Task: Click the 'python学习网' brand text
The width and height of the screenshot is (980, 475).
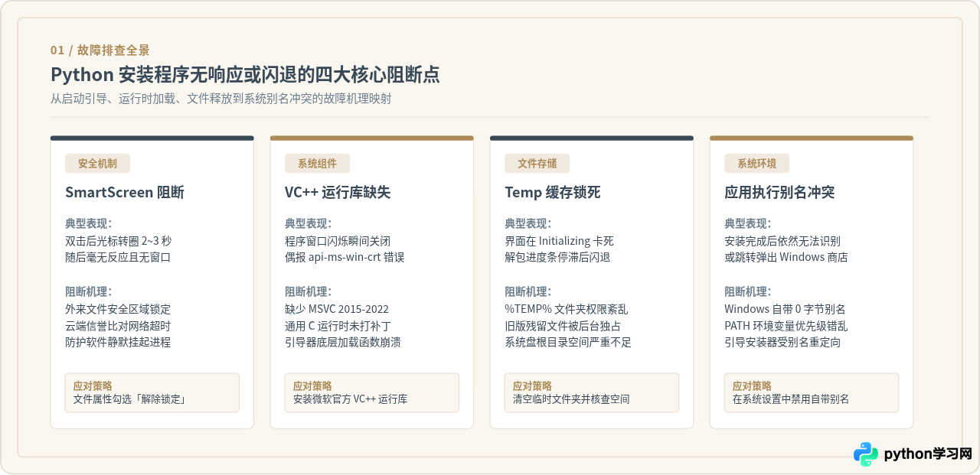Action: [x=928, y=454]
